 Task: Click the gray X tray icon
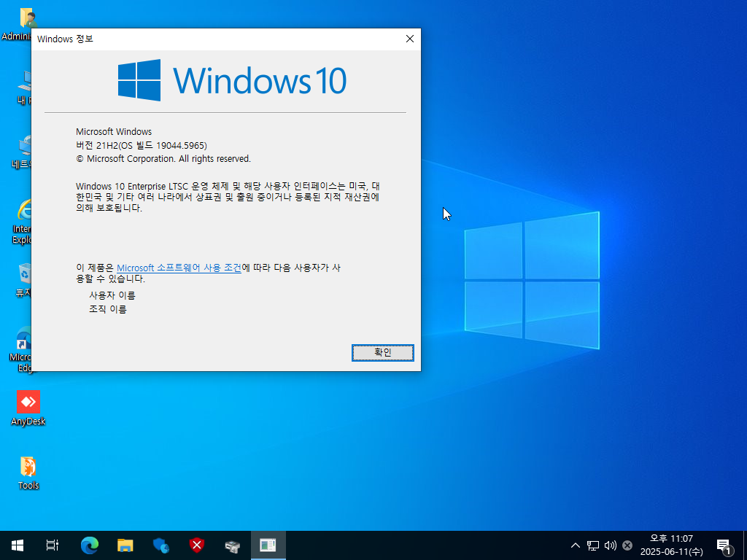[x=627, y=545]
